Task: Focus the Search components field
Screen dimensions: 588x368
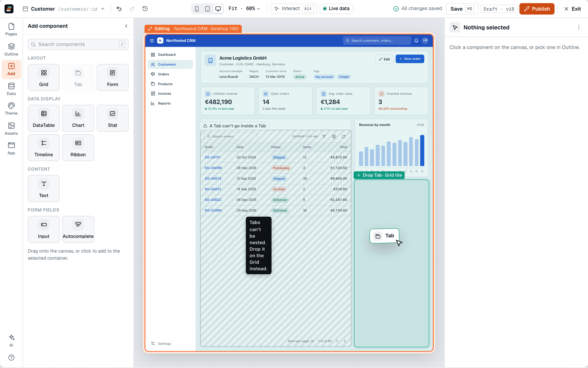Action: (x=78, y=44)
